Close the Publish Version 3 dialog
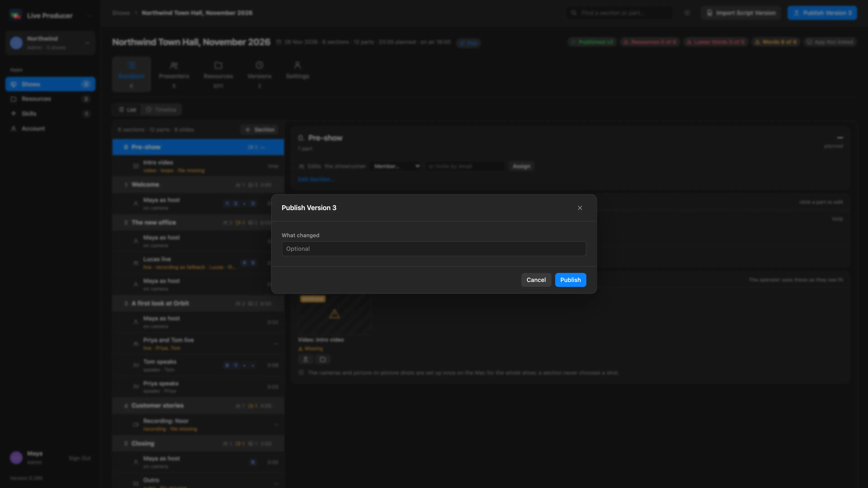This screenshot has height=488, width=868. (x=580, y=208)
